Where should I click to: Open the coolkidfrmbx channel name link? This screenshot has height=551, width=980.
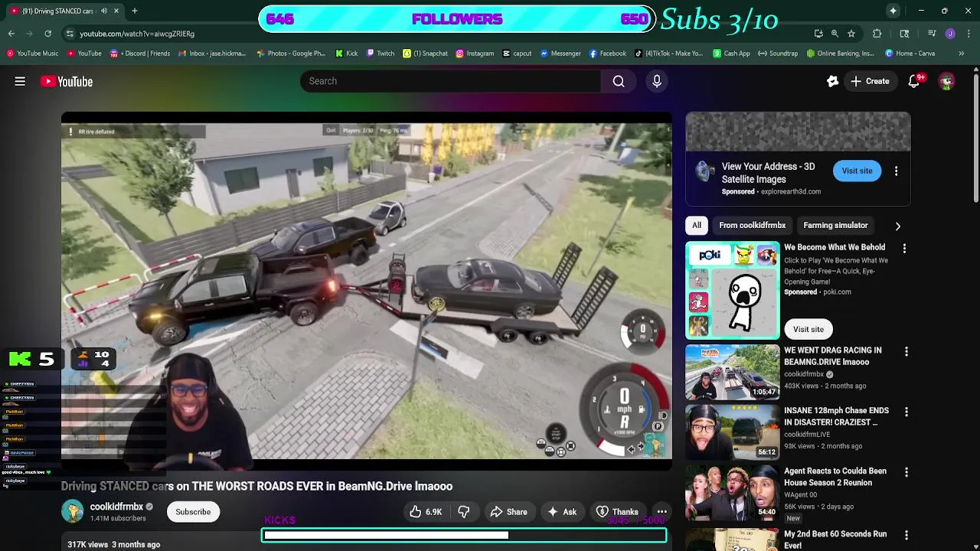pos(116,507)
